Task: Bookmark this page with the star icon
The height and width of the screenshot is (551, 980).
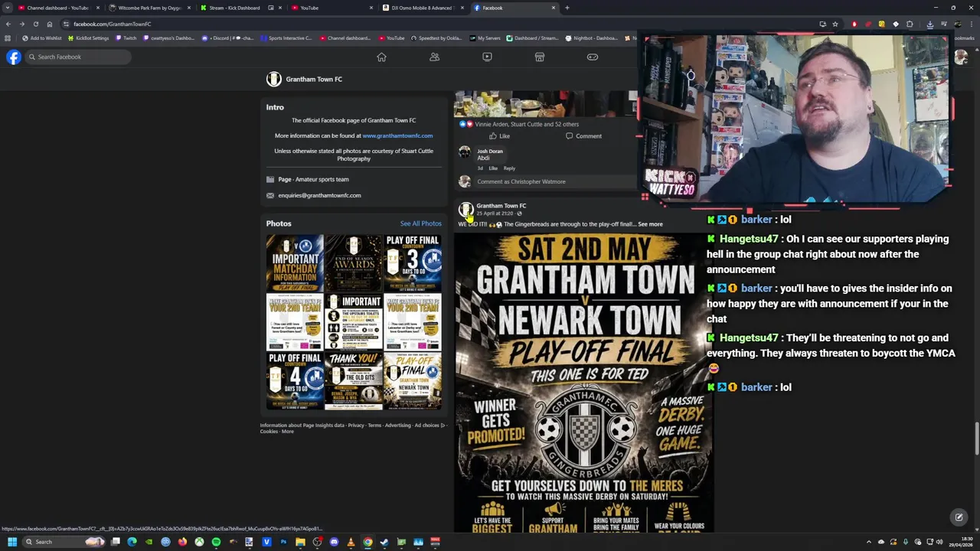Action: (x=835, y=24)
